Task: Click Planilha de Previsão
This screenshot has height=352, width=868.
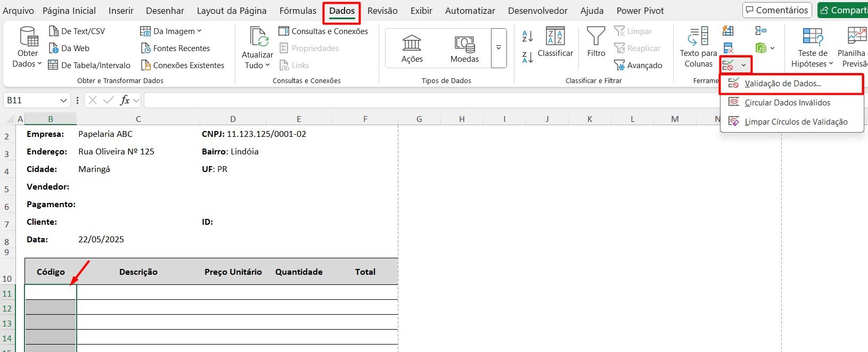Action: click(x=853, y=47)
